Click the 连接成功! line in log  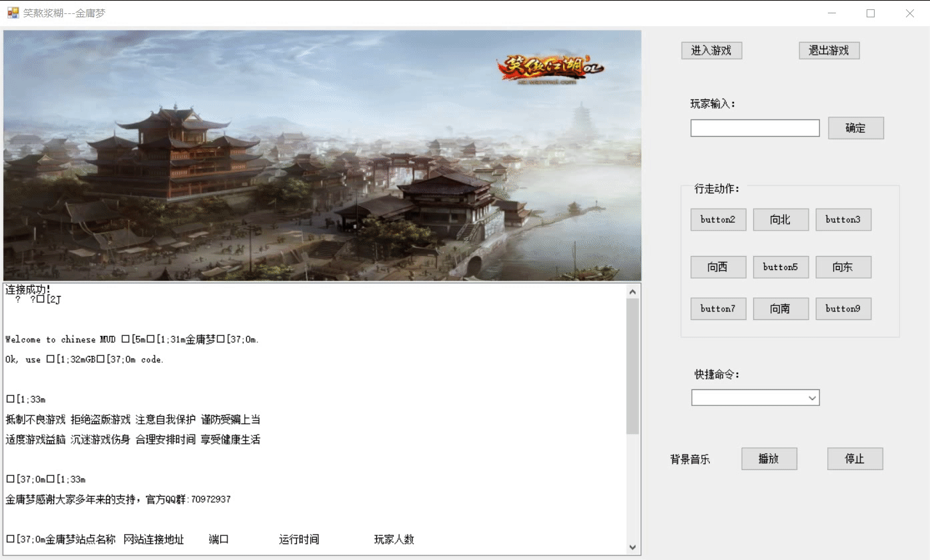tap(28, 289)
